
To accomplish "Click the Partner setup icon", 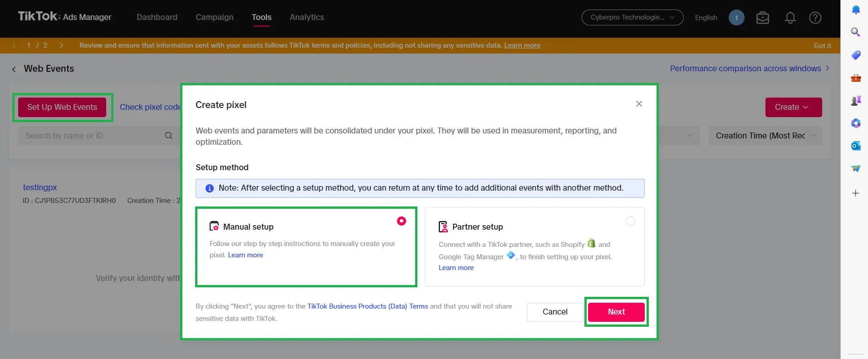I will pyautogui.click(x=443, y=226).
